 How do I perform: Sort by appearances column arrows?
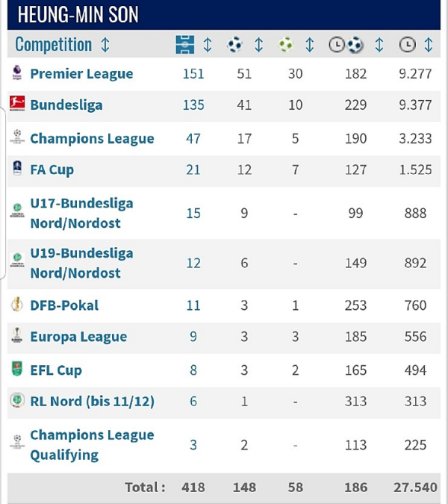[x=208, y=45]
